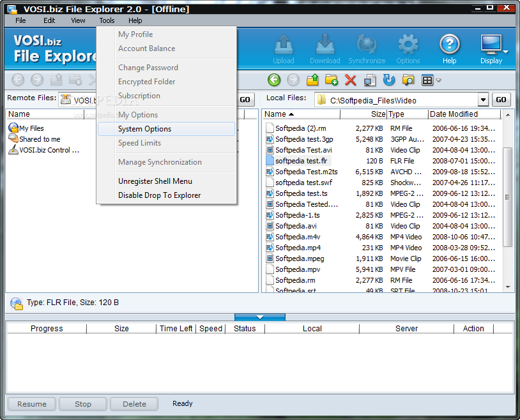Click the Resume button

click(32, 404)
